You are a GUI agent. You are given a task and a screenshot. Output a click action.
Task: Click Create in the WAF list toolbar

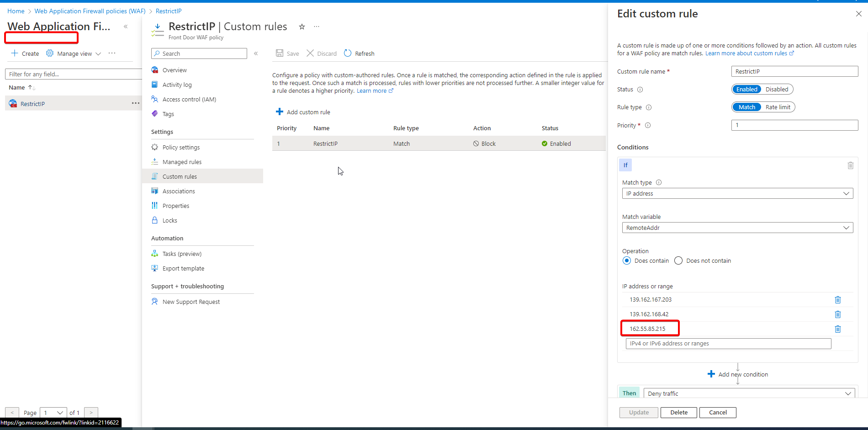click(25, 53)
